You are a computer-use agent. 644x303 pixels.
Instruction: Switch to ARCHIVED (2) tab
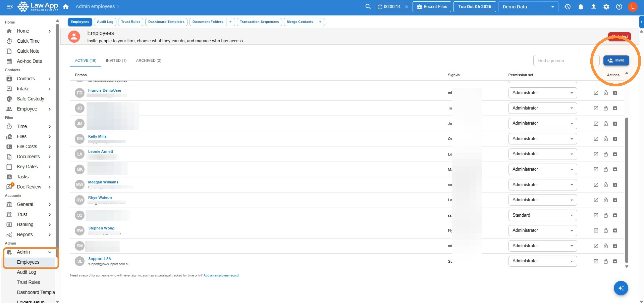point(149,60)
